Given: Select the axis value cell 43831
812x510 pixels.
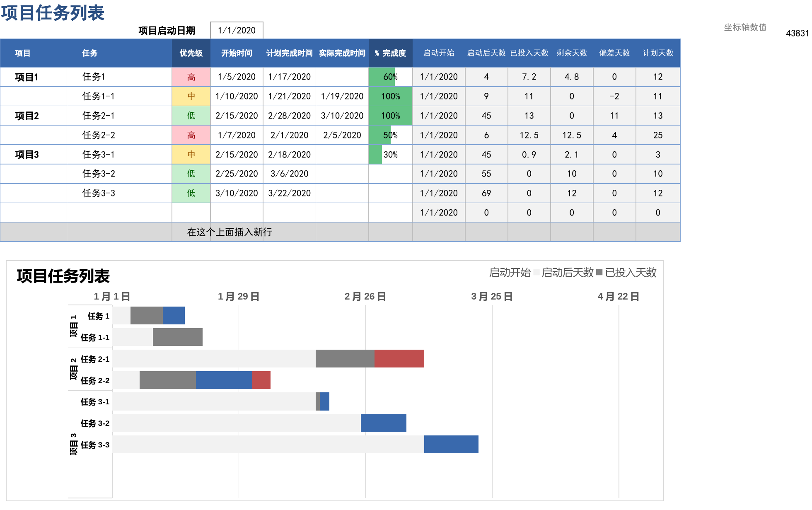Looking at the screenshot, I should click(x=797, y=33).
